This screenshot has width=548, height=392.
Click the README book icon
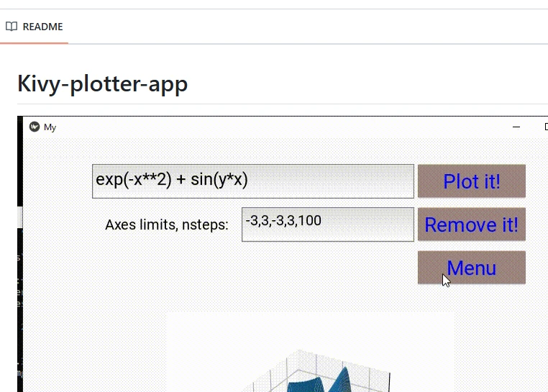tap(12, 27)
